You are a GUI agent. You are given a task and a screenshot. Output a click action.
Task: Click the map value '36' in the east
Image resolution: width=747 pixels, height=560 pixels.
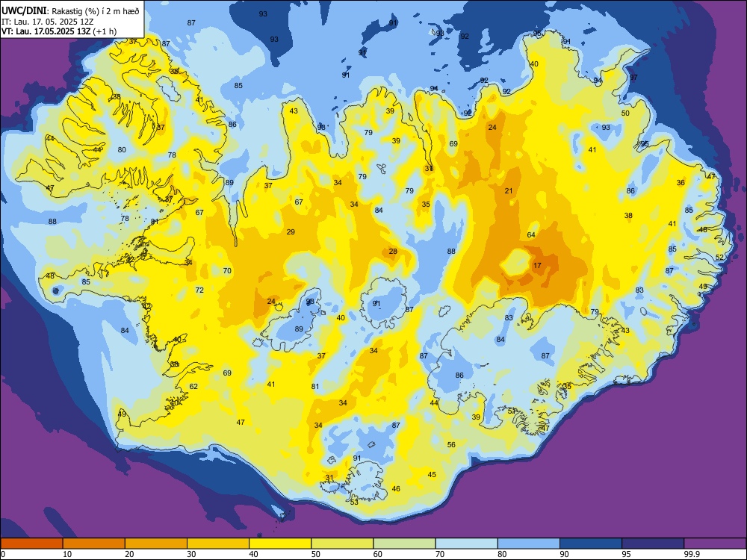[681, 182]
